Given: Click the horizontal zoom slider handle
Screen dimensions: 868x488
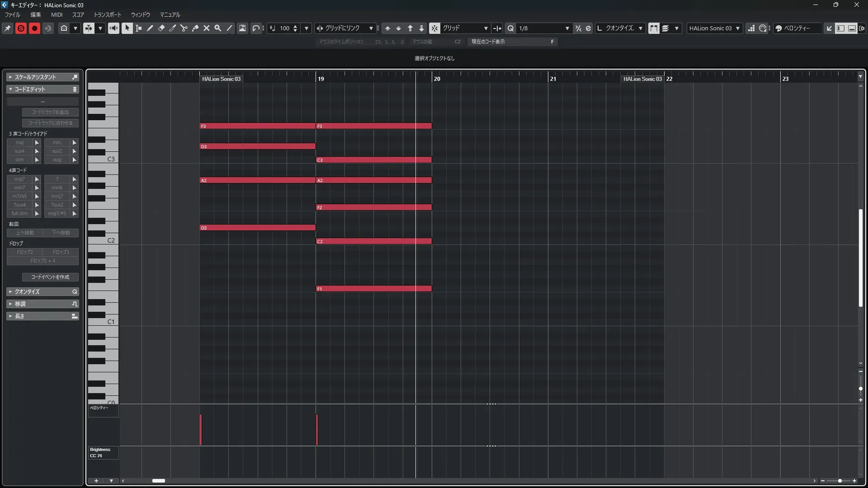Looking at the screenshot, I should pyautogui.click(x=840, y=481).
